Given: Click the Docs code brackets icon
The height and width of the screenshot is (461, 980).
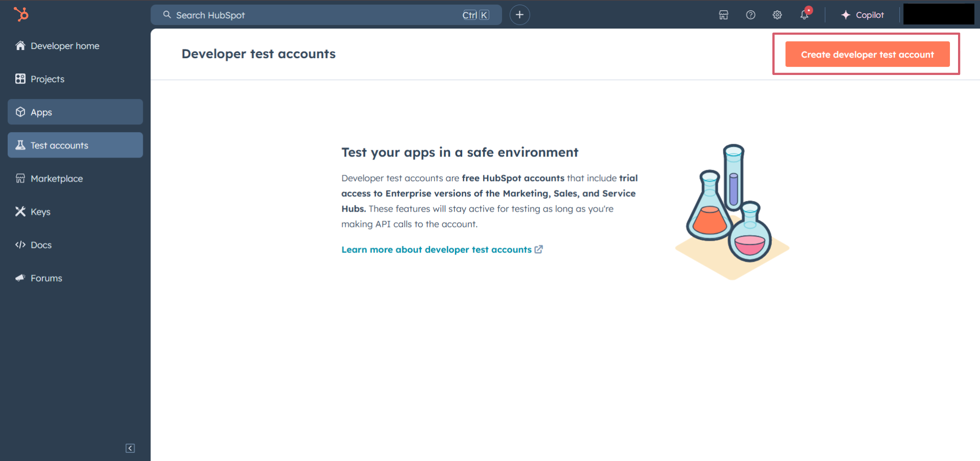Looking at the screenshot, I should coord(20,244).
